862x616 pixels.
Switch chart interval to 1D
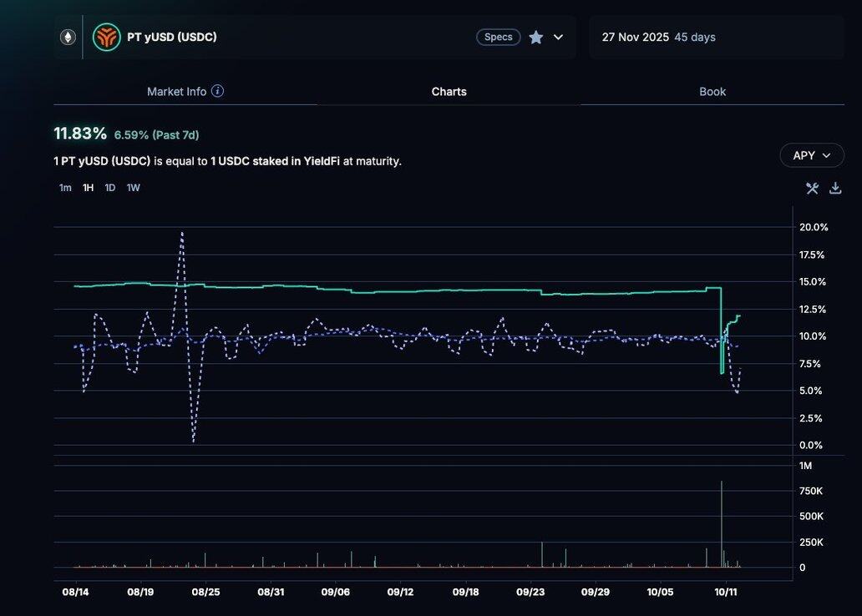pyautogui.click(x=110, y=188)
